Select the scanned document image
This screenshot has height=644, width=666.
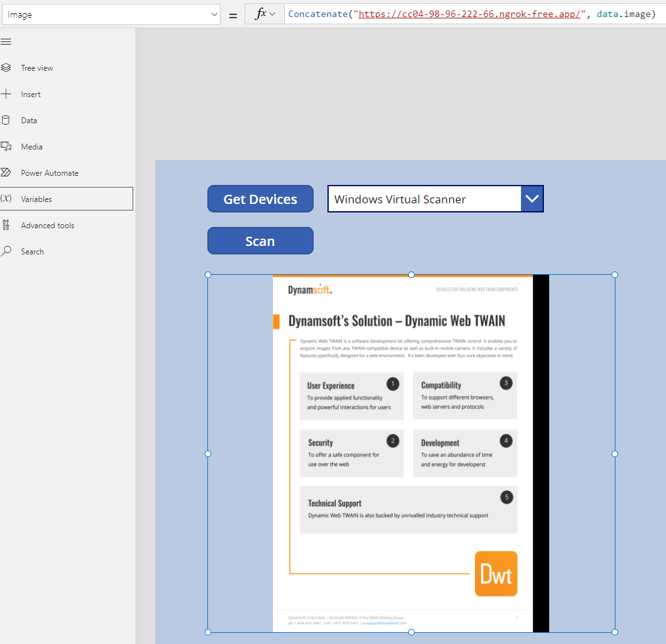click(403, 453)
